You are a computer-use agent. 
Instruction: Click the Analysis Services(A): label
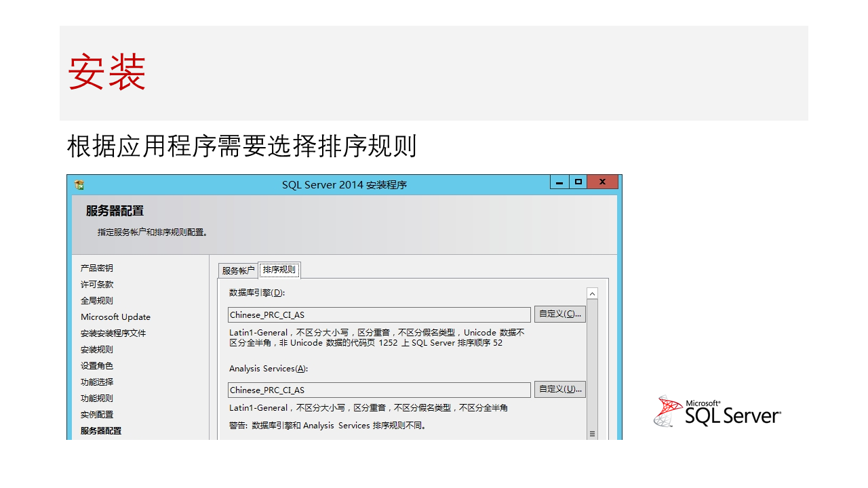pyautogui.click(x=269, y=369)
